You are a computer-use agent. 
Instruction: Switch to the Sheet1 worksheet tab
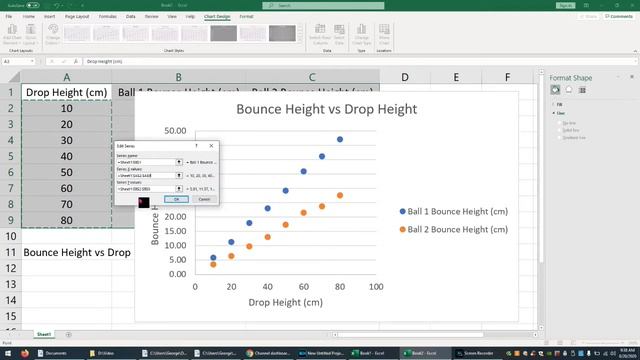pyautogui.click(x=44, y=334)
